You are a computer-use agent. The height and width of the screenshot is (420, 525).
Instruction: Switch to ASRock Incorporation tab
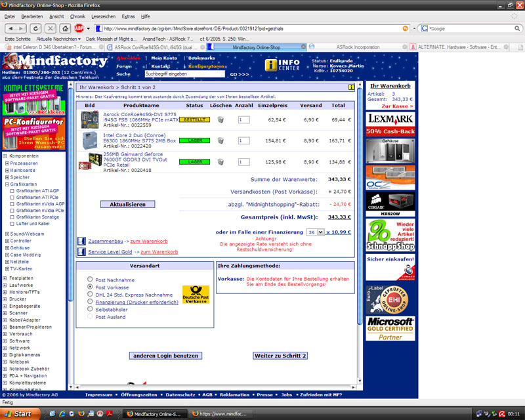pyautogui.click(x=358, y=47)
